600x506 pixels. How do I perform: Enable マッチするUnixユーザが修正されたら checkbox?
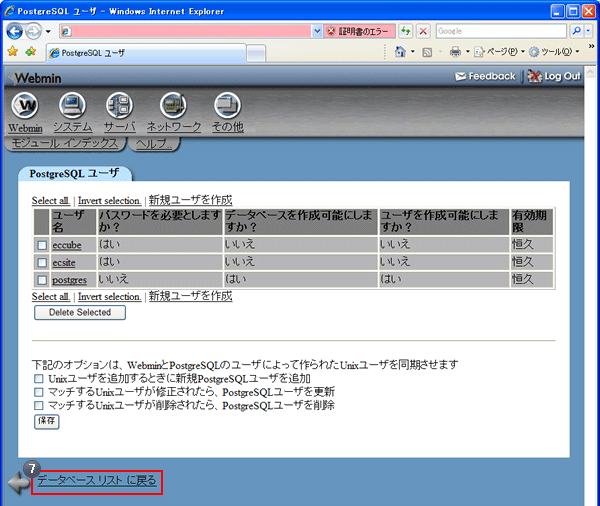(x=38, y=392)
